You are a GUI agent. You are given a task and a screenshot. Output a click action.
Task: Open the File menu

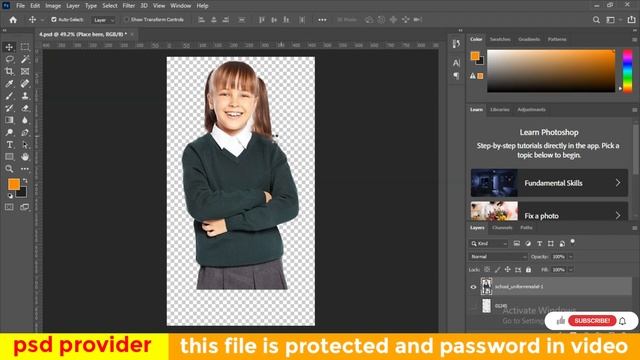pos(20,6)
